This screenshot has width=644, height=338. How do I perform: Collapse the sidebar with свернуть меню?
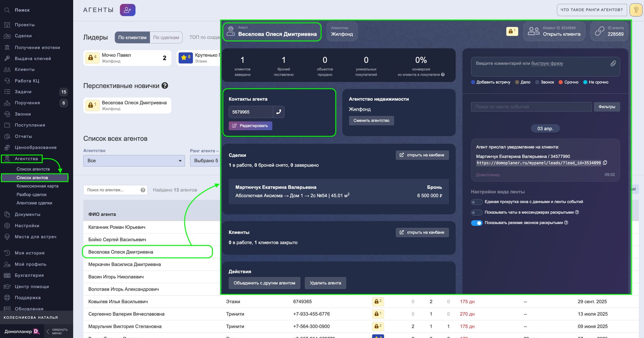click(x=57, y=331)
